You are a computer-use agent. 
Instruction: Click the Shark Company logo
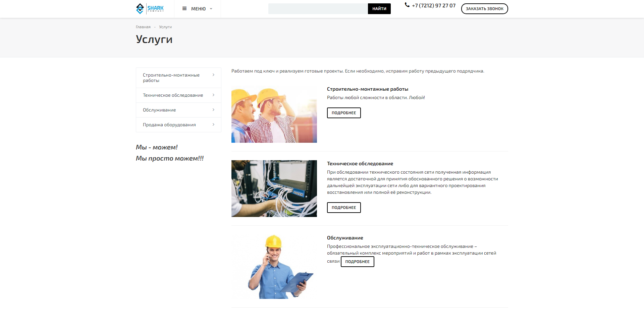click(x=150, y=8)
